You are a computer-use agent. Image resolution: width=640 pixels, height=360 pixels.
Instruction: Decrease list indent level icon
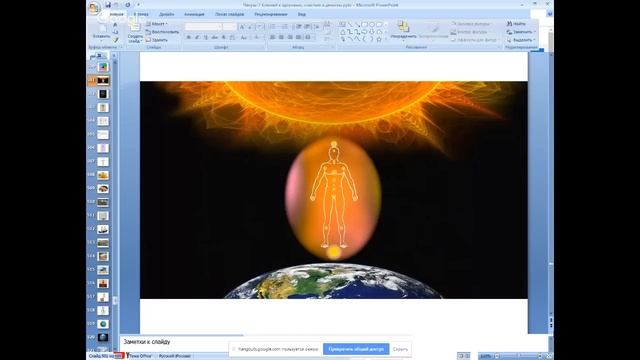click(299, 27)
